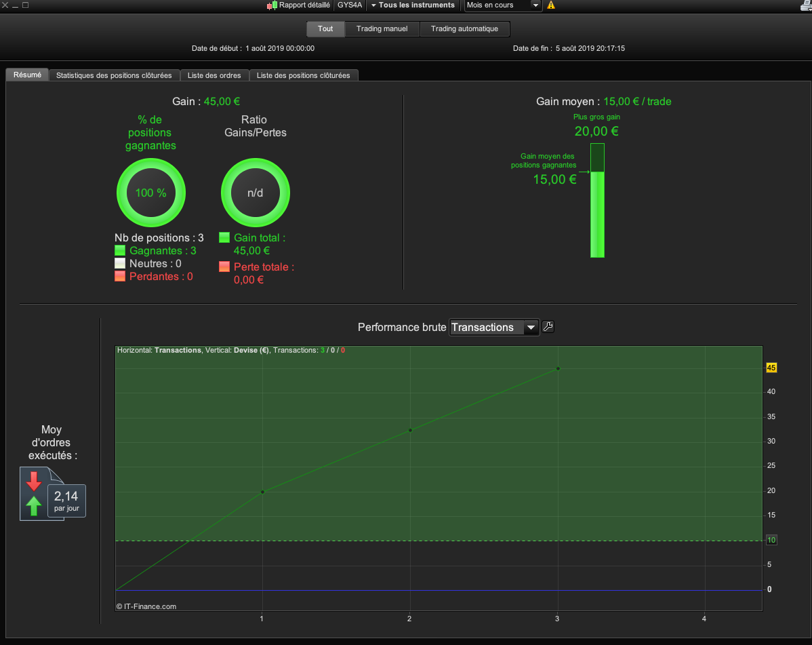This screenshot has width=812, height=645.
Task: Click the IT-Finance.com copyright link
Action: pyautogui.click(x=146, y=606)
